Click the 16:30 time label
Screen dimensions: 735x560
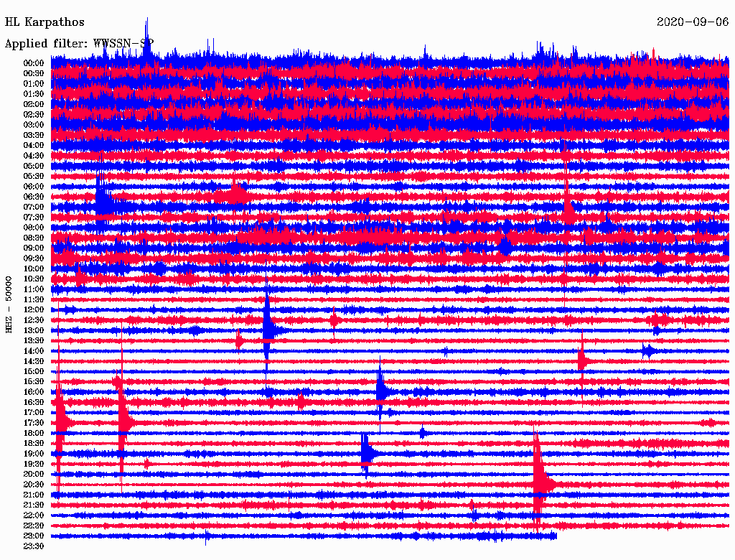(34, 403)
